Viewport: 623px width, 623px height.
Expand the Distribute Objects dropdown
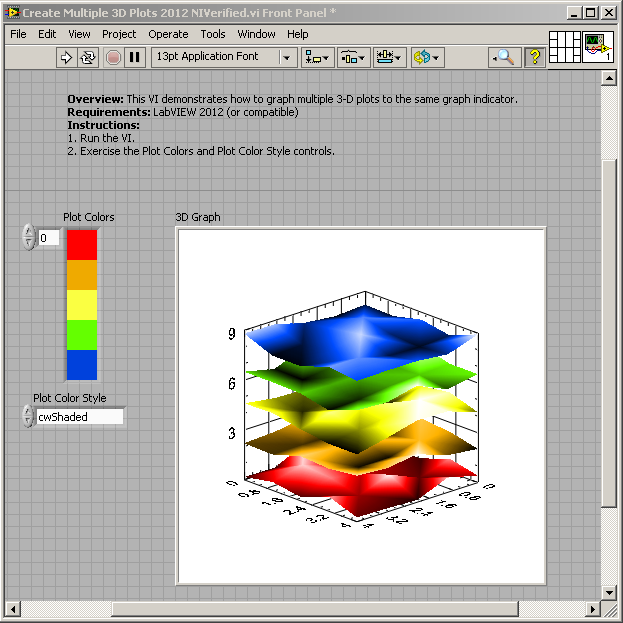click(x=353, y=57)
